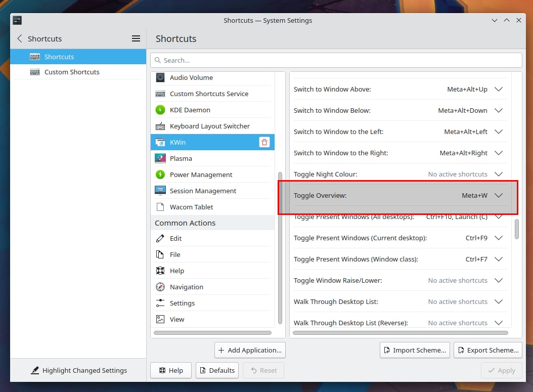Open Custom Shortcuts in the sidebar
This screenshot has width=533, height=392.
point(78,72)
